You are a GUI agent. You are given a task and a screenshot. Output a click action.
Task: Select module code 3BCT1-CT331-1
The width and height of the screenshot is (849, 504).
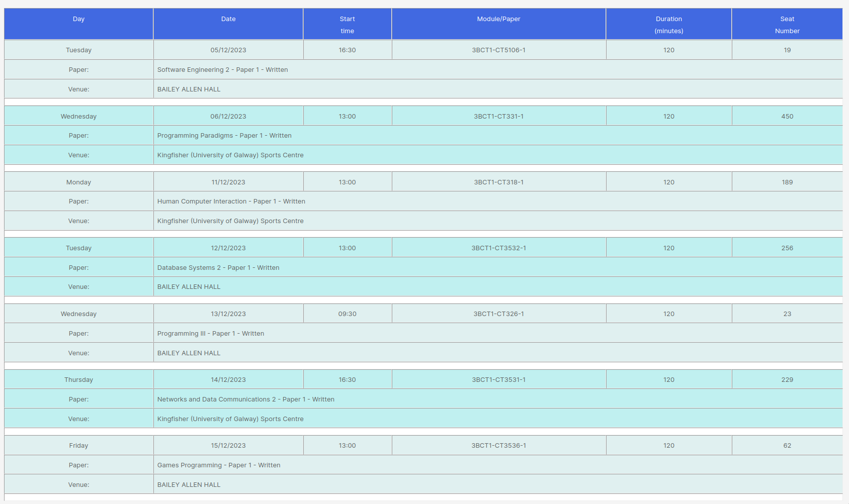(499, 117)
